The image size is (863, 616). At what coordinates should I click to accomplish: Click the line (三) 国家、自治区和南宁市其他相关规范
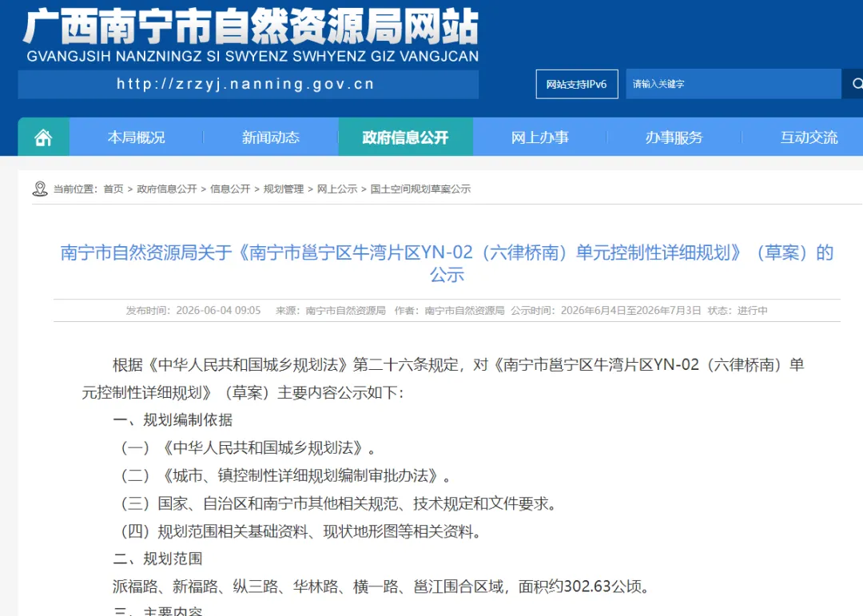coord(339,503)
